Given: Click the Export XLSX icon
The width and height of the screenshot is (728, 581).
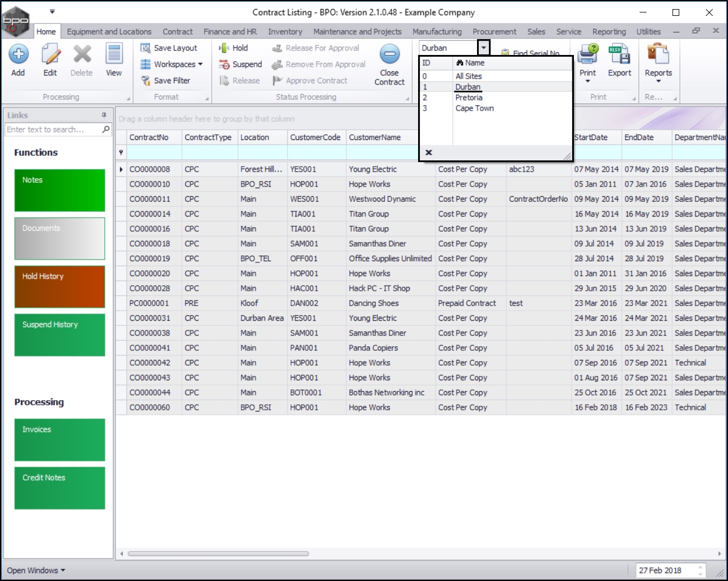Looking at the screenshot, I should tap(619, 54).
